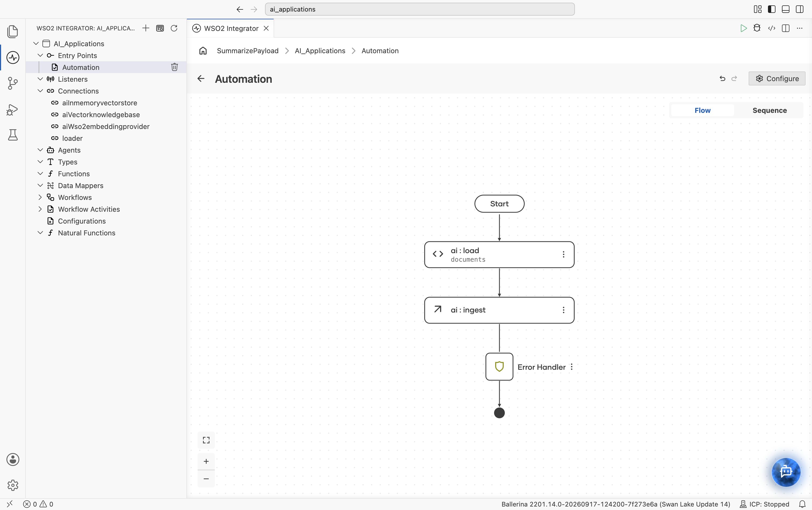This screenshot has height=510, width=812.
Task: Expand the Workflow Activities section
Action: (x=40, y=209)
